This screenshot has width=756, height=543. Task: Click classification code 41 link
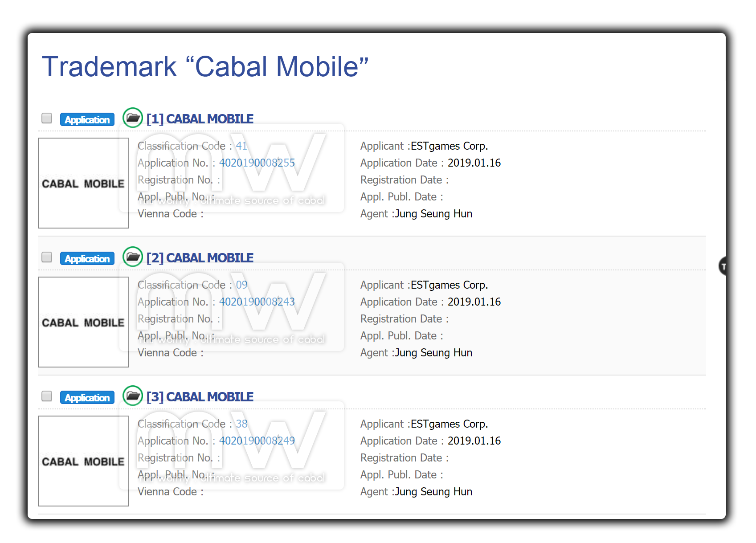[x=241, y=146]
